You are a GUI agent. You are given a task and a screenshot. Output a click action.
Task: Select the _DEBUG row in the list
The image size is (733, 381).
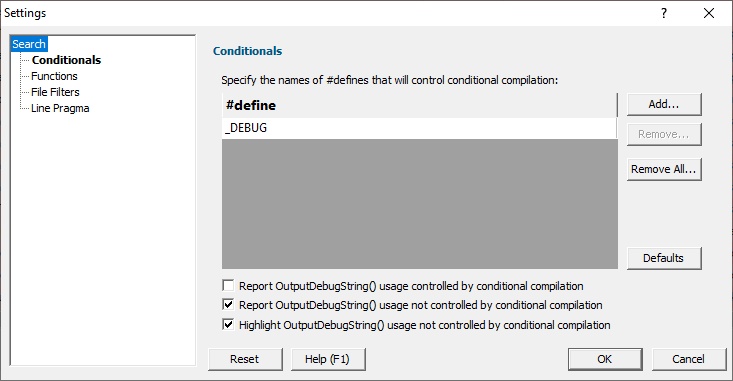click(x=419, y=128)
